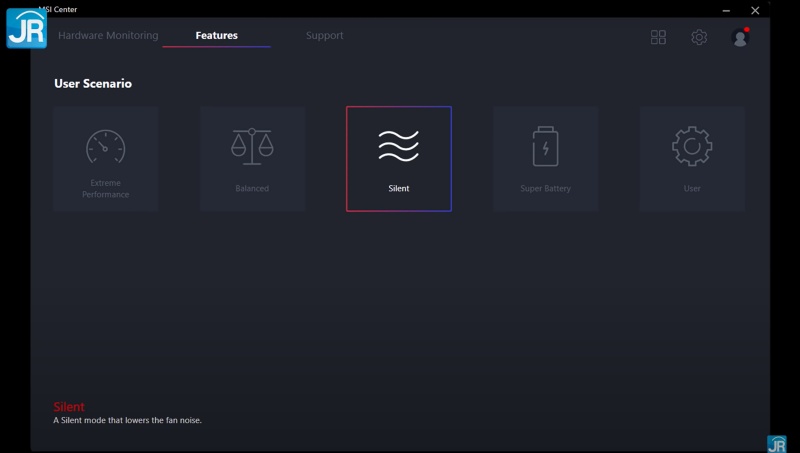Switch to Hardware Monitoring tab
The width and height of the screenshot is (800, 453).
point(108,35)
